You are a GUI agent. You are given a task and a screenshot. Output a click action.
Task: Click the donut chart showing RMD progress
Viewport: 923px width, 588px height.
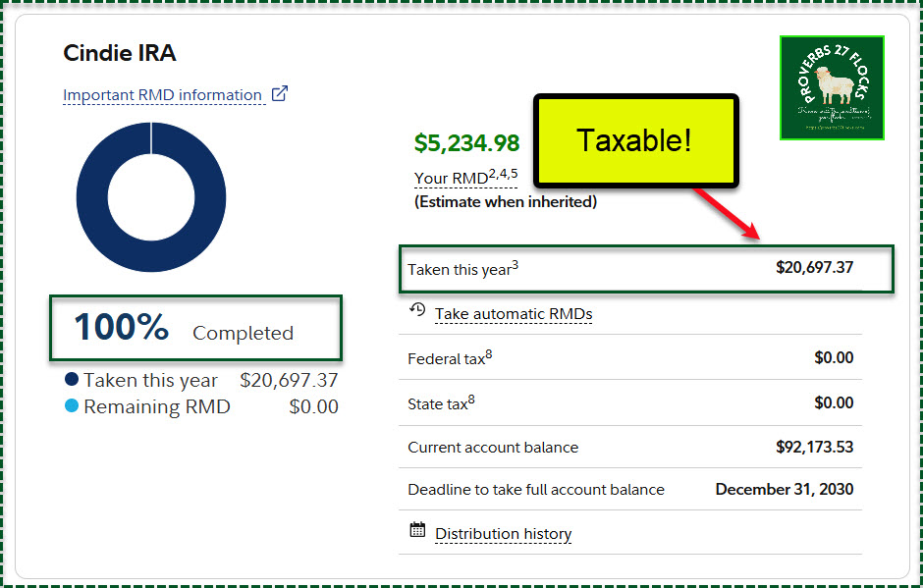(151, 197)
